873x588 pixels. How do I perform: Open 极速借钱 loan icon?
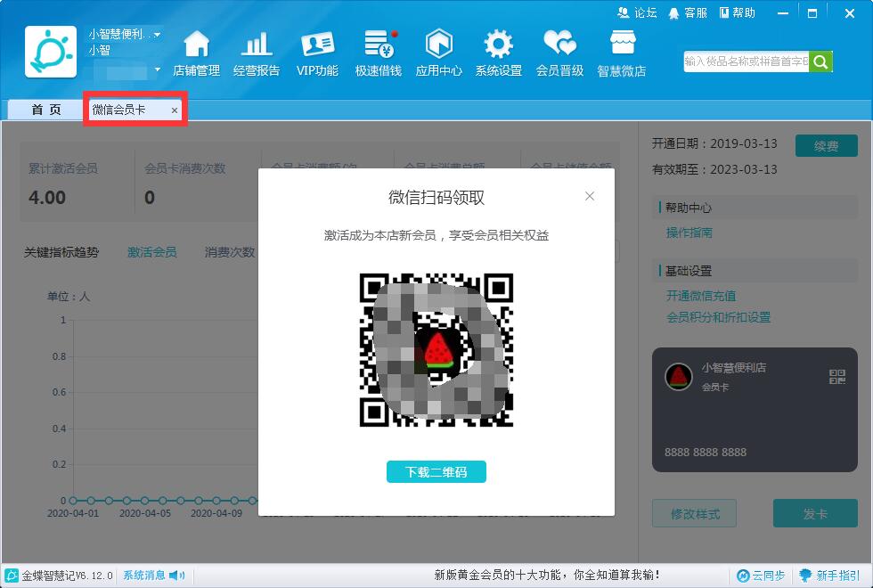[x=379, y=44]
